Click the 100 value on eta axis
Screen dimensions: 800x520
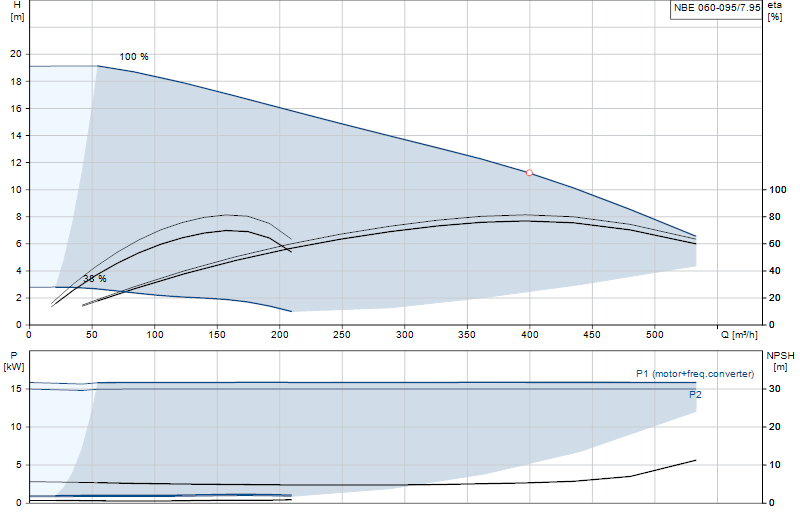(778, 190)
